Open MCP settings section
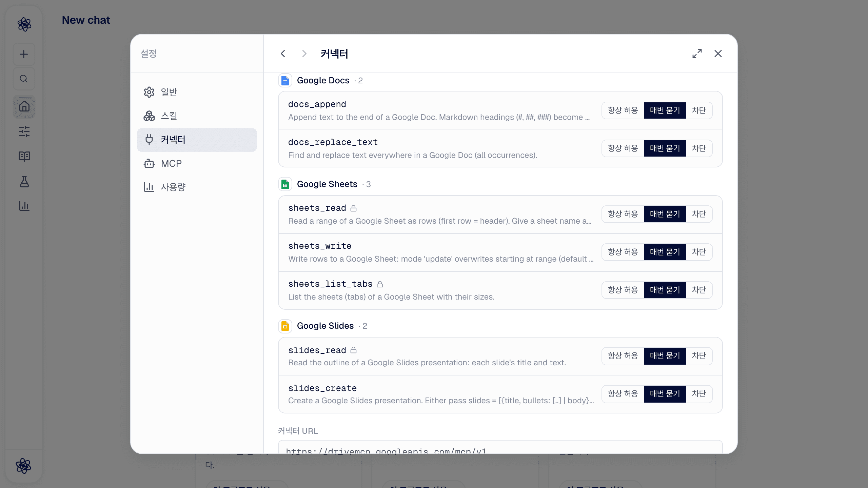Image resolution: width=868 pixels, height=488 pixels. click(x=197, y=163)
